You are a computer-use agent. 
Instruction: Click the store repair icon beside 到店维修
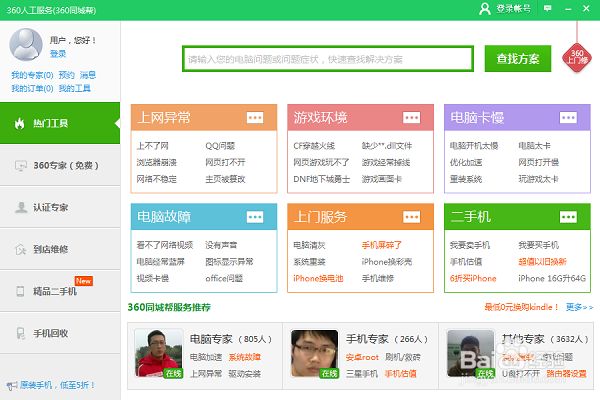click(20, 249)
